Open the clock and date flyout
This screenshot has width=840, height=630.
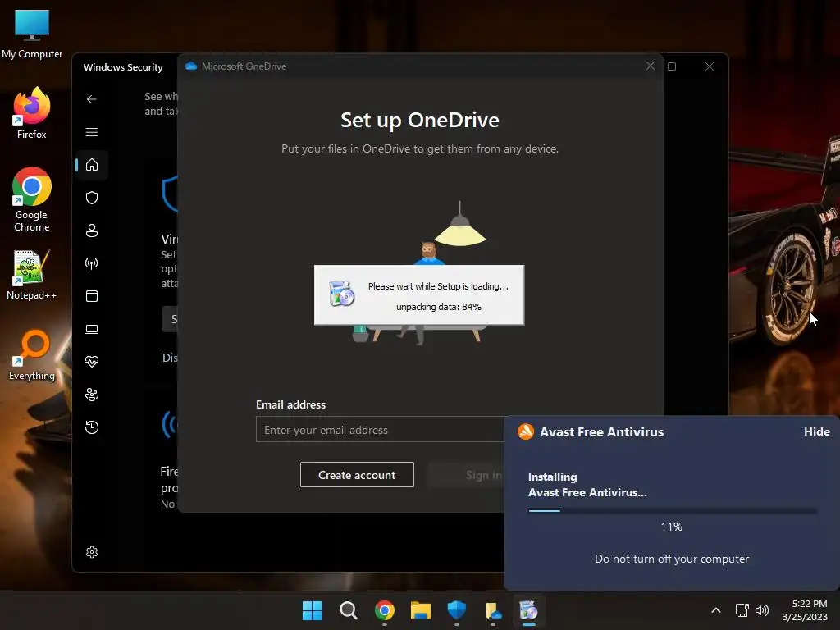[806, 610]
